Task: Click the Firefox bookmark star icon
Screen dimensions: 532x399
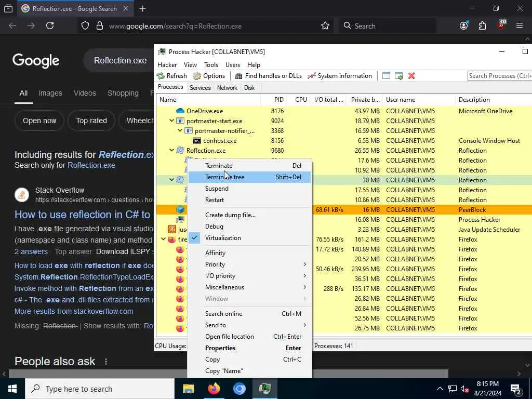Action: pyautogui.click(x=325, y=26)
